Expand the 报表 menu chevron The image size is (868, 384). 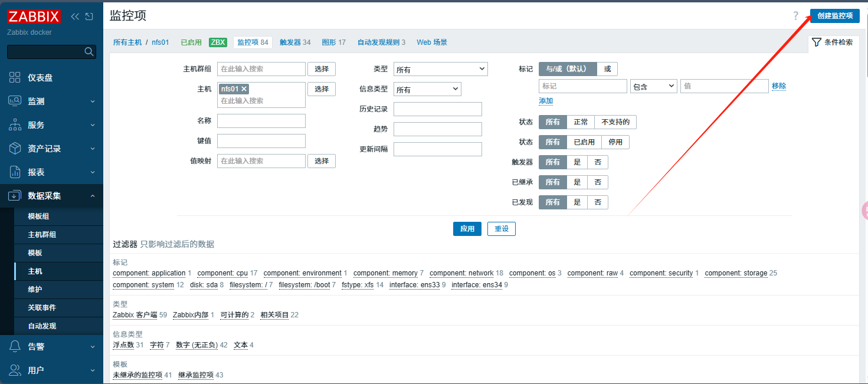click(x=93, y=172)
